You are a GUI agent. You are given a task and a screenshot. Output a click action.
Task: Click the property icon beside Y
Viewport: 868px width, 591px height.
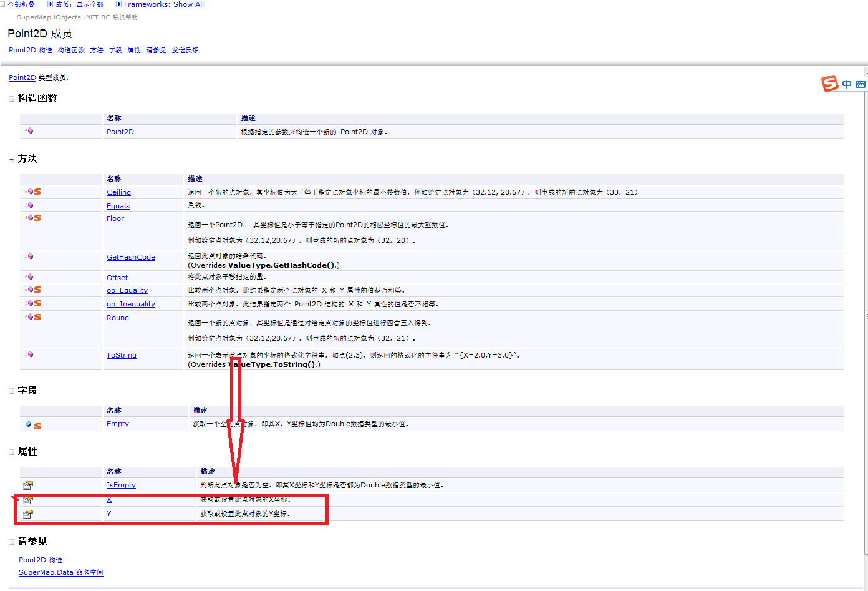pyautogui.click(x=28, y=514)
